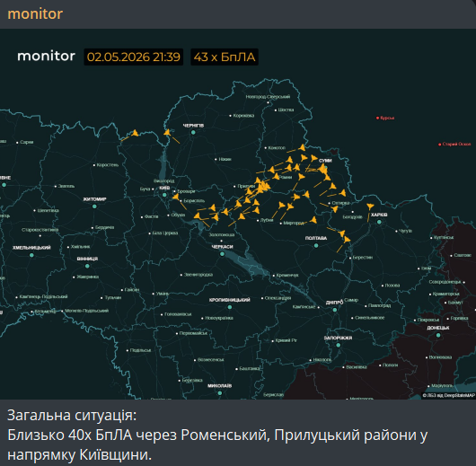Click the Конотоп town label
476x466 pixels.
click(x=277, y=148)
